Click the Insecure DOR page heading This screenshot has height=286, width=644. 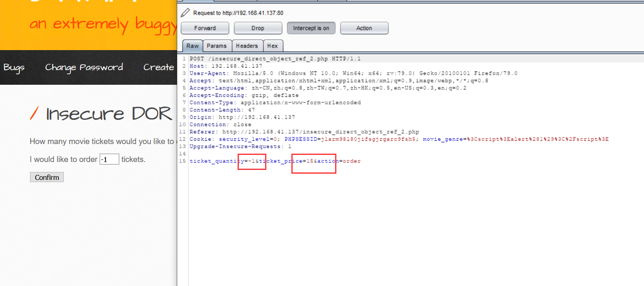108,114
